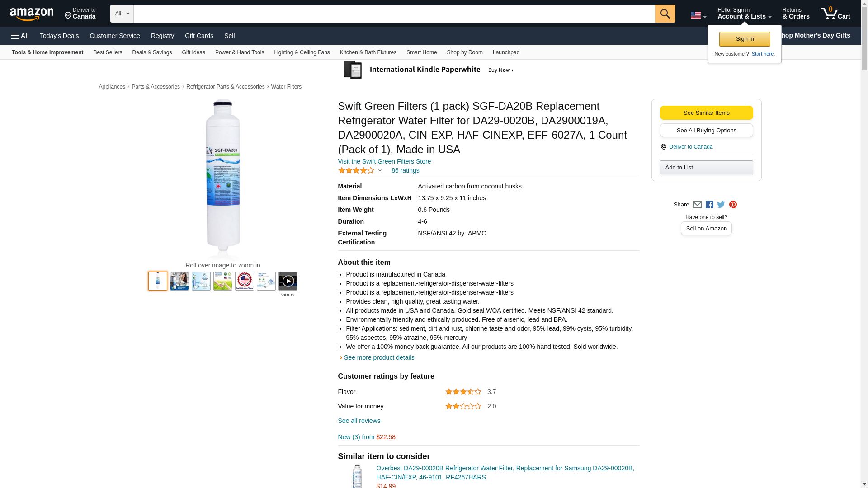Open Today's Deals menu item

tap(59, 36)
